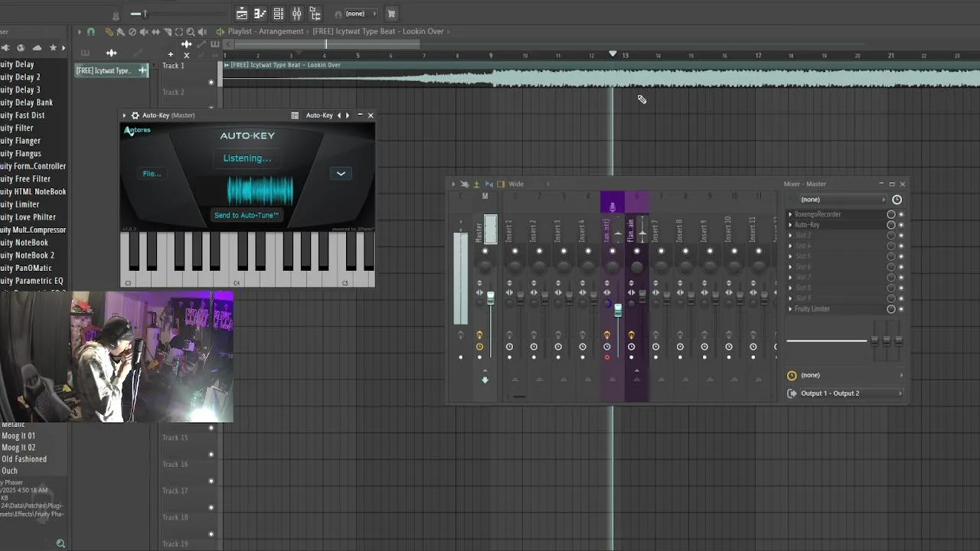Expand the VoxengoRecorder slot arrow

point(790,214)
